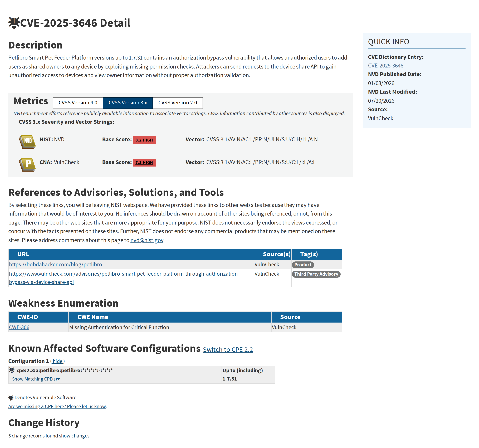The image size is (479, 448).
Task: Expand Show Matching CPE(s) dropdown
Action: tap(36, 379)
